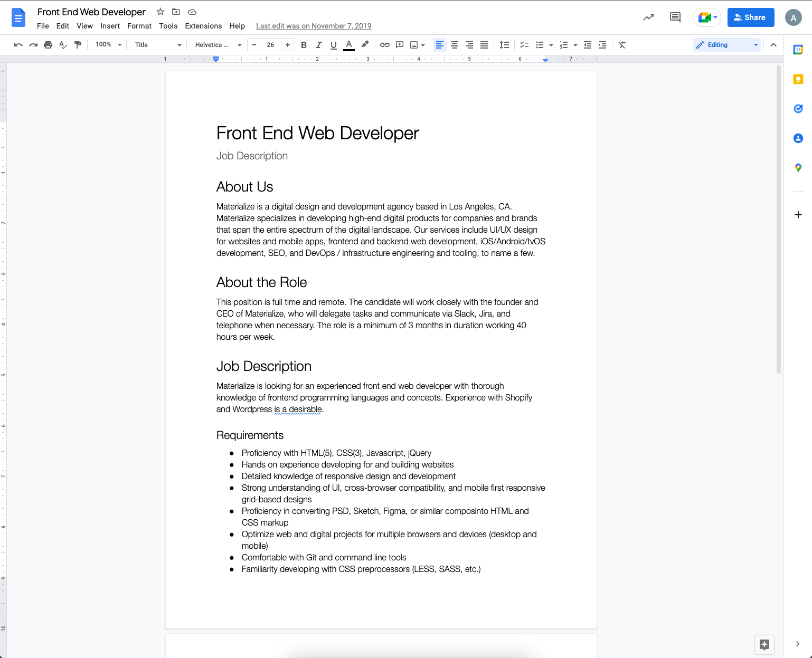Image resolution: width=812 pixels, height=658 pixels.
Task: Expand bulleted list style options
Action: 551,45
